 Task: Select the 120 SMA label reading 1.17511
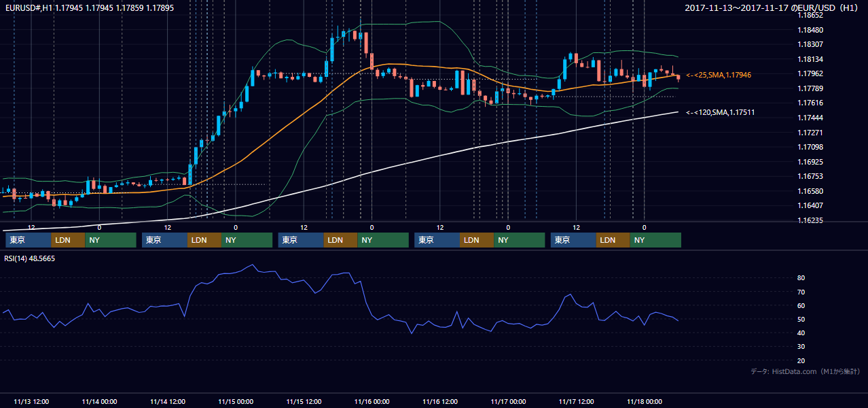(x=721, y=112)
